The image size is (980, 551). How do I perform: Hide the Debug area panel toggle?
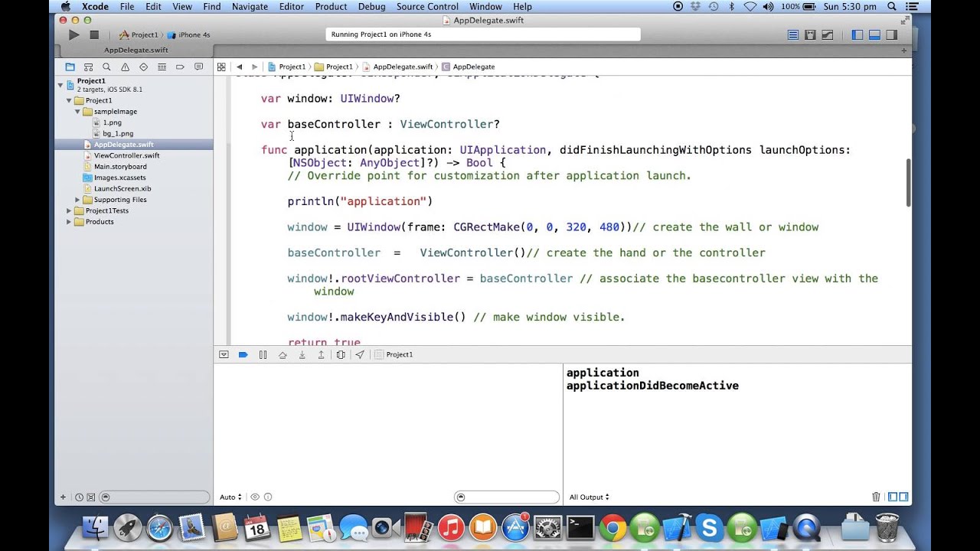tap(874, 34)
